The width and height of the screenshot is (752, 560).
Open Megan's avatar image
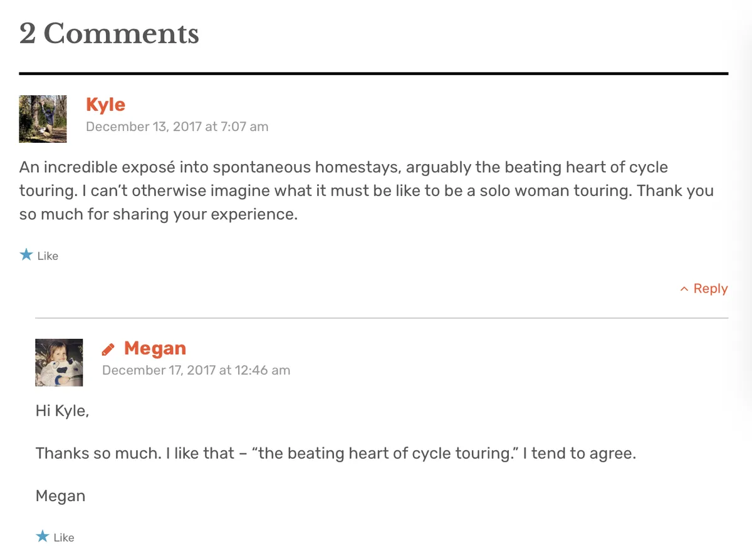(x=59, y=362)
